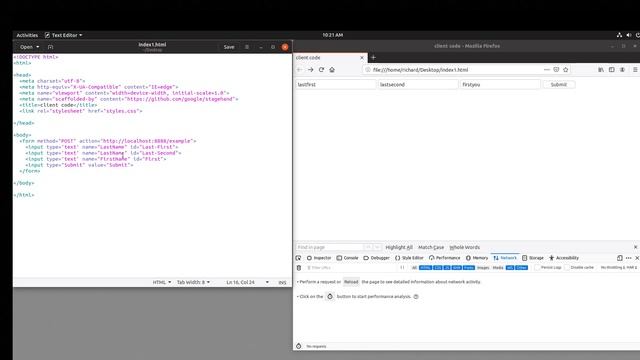
Task: Bookmark this page with star icon
Action: pos(566,70)
